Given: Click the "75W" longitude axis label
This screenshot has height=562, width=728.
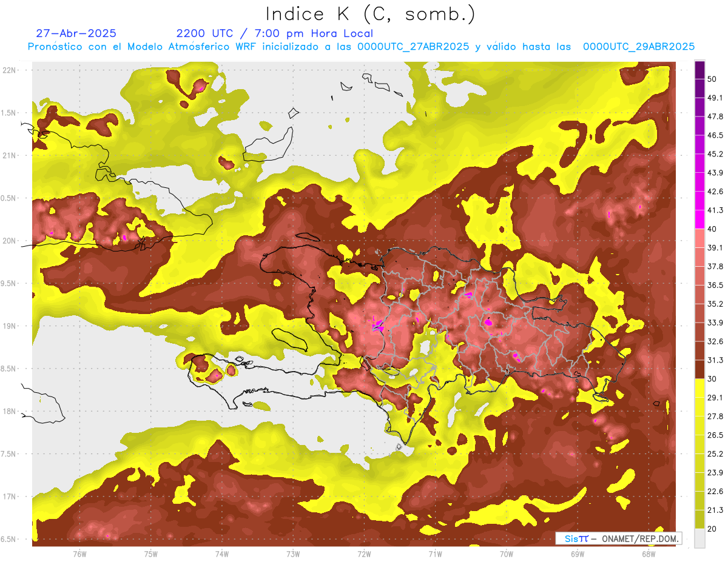Looking at the screenshot, I should 150,554.
